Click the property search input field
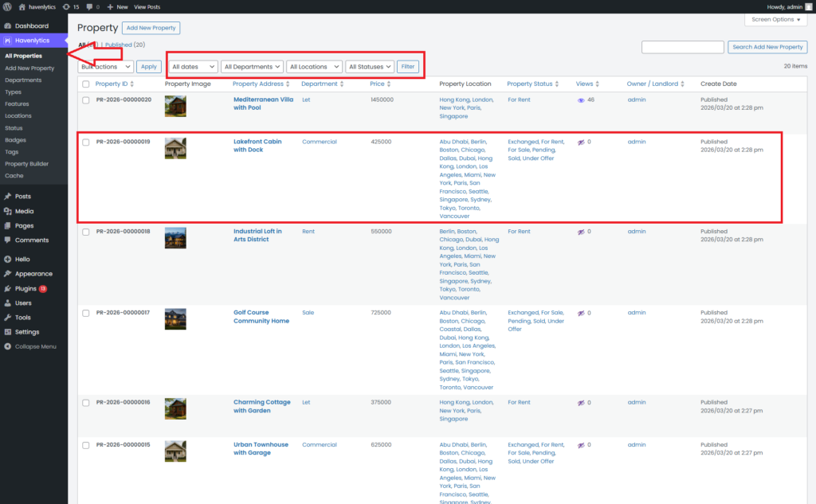The width and height of the screenshot is (816, 504). pos(682,47)
